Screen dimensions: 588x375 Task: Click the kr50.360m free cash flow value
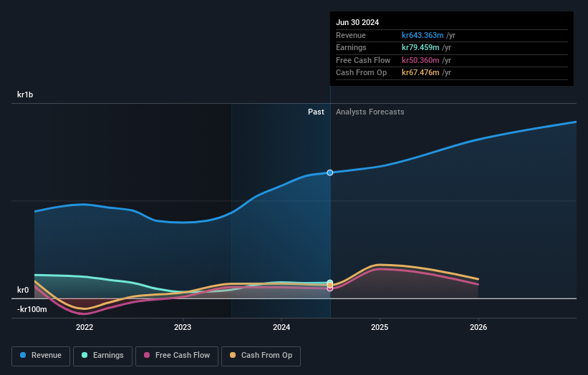pos(420,60)
